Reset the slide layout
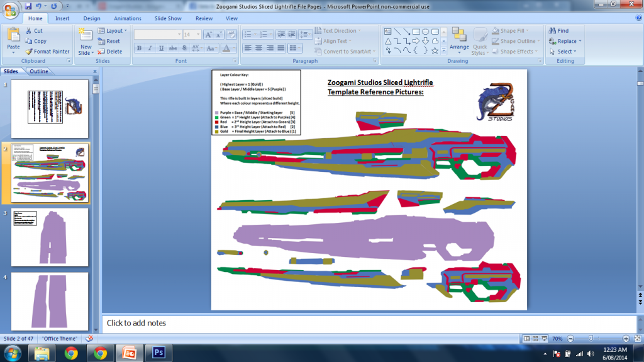This screenshot has width=644, height=362. (x=109, y=41)
